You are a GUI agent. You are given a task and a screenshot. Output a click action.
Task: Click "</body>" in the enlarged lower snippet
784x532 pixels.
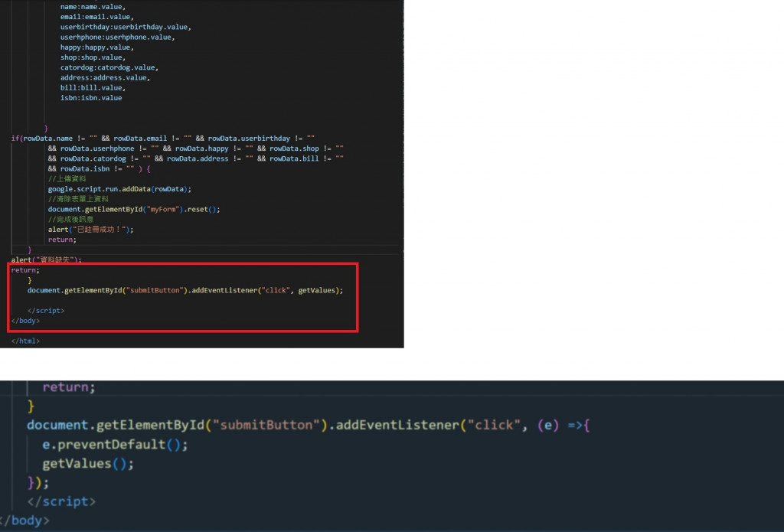[x=25, y=521]
